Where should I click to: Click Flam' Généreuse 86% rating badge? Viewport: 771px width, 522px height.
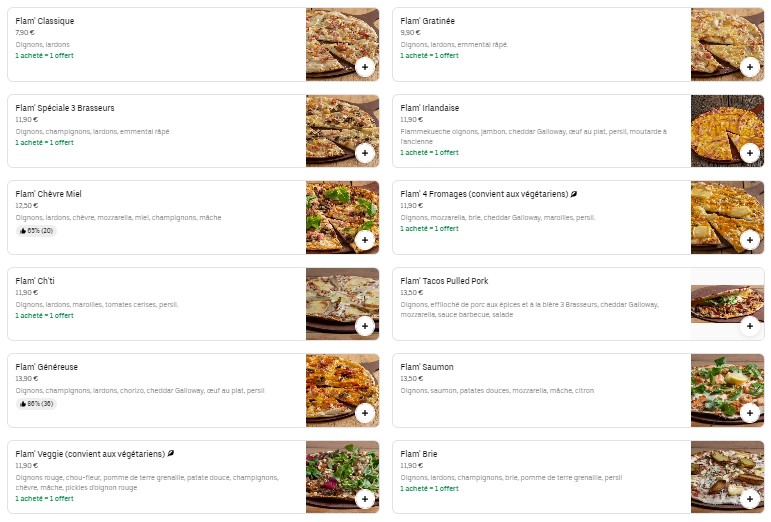coord(36,404)
